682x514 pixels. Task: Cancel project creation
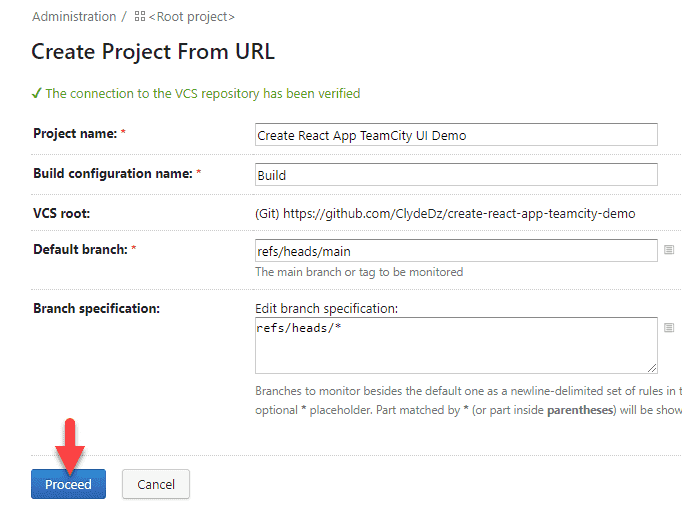click(156, 484)
